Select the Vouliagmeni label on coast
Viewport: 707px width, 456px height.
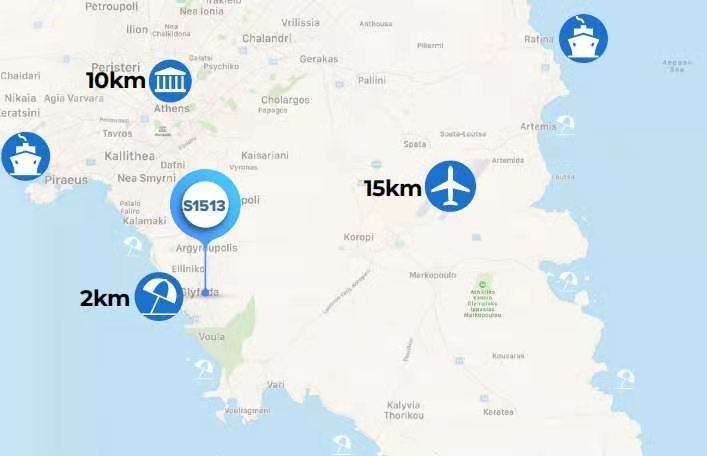(248, 410)
